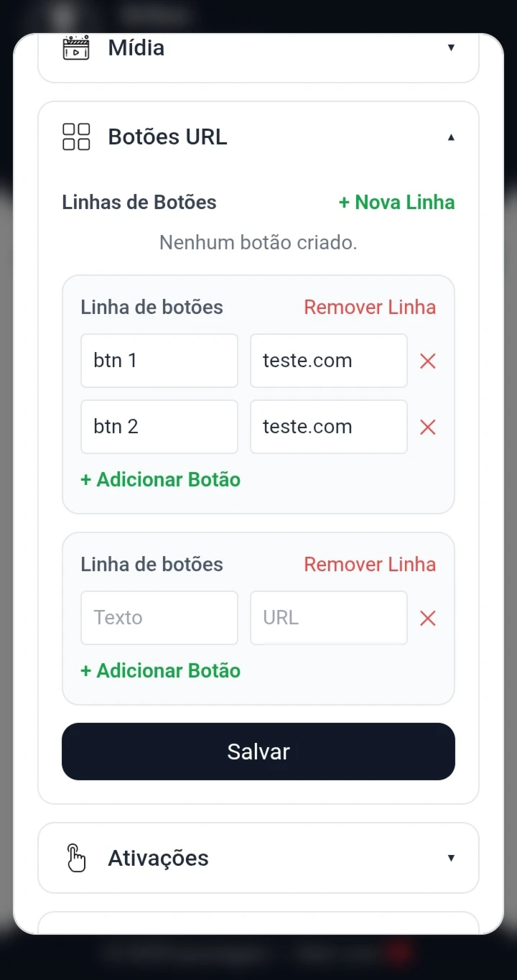Click the Ativações hand pointer icon
Screen dimensions: 517x980
coord(76,858)
